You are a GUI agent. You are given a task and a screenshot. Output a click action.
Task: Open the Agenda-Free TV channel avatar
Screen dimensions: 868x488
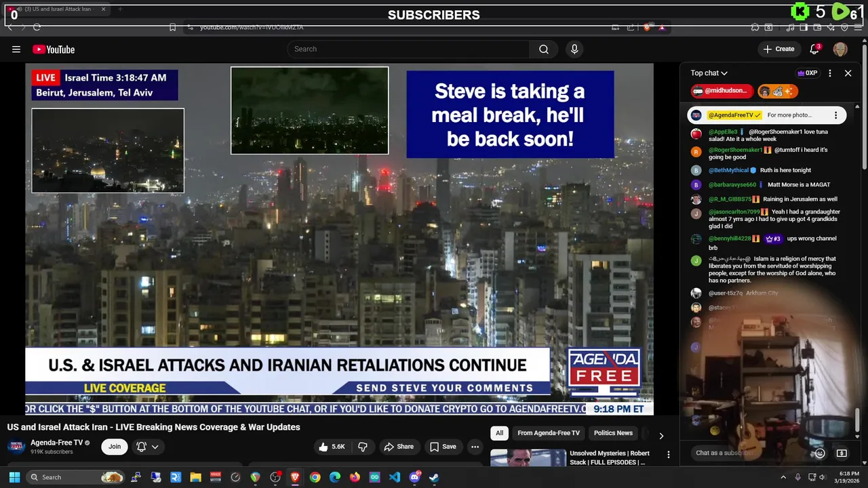[x=16, y=447]
